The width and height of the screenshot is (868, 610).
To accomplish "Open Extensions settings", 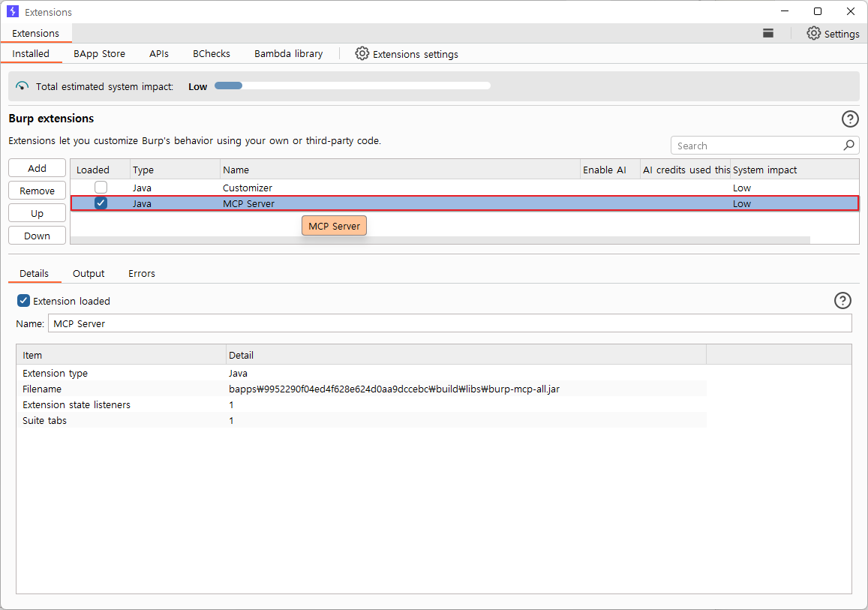I will (x=407, y=54).
